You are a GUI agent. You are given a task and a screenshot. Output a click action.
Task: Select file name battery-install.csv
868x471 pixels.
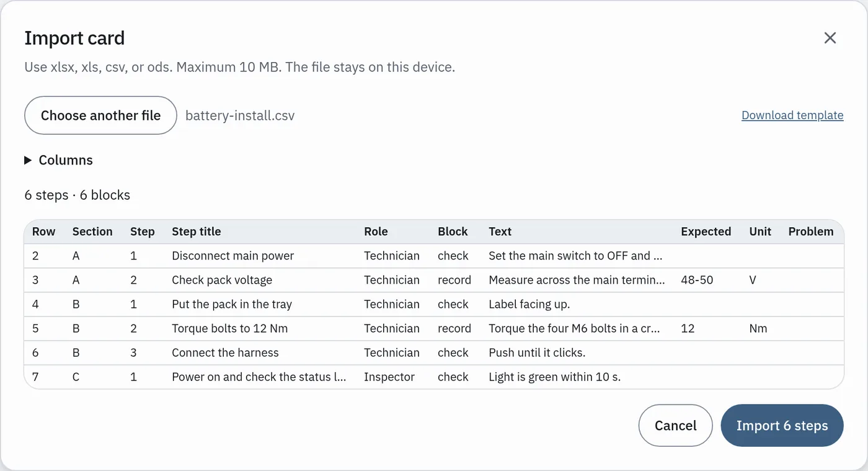(x=240, y=115)
